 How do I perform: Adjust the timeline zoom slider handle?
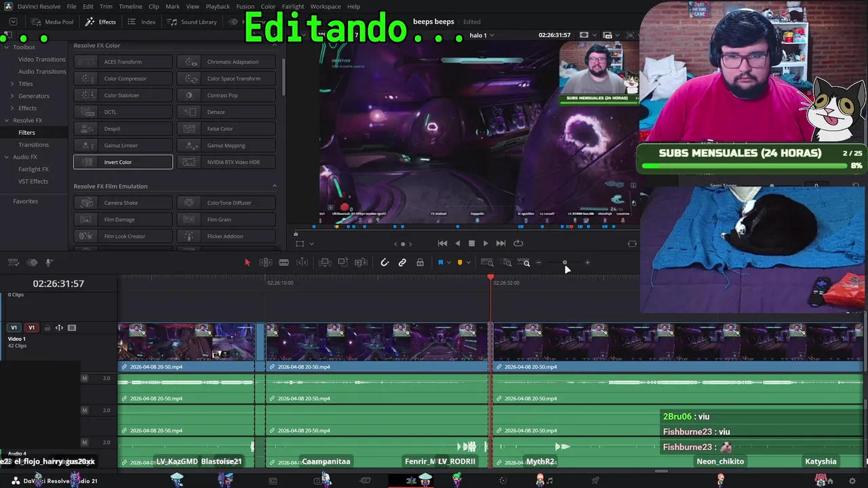point(565,262)
